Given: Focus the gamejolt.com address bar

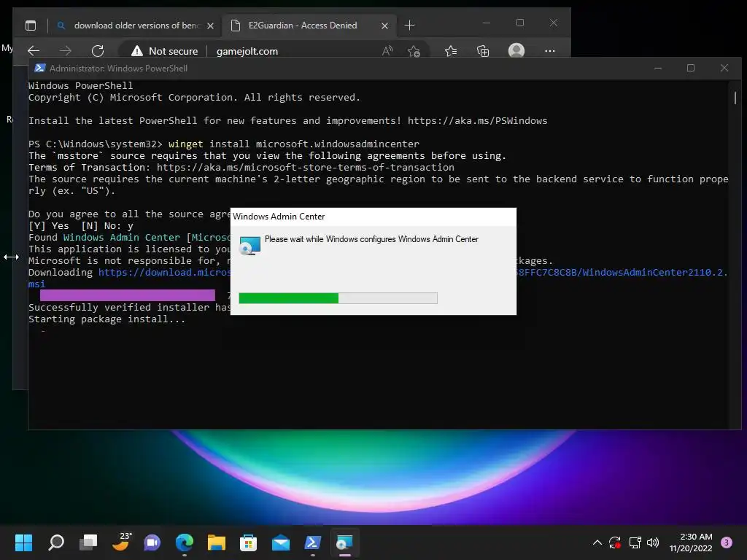Looking at the screenshot, I should tap(247, 51).
